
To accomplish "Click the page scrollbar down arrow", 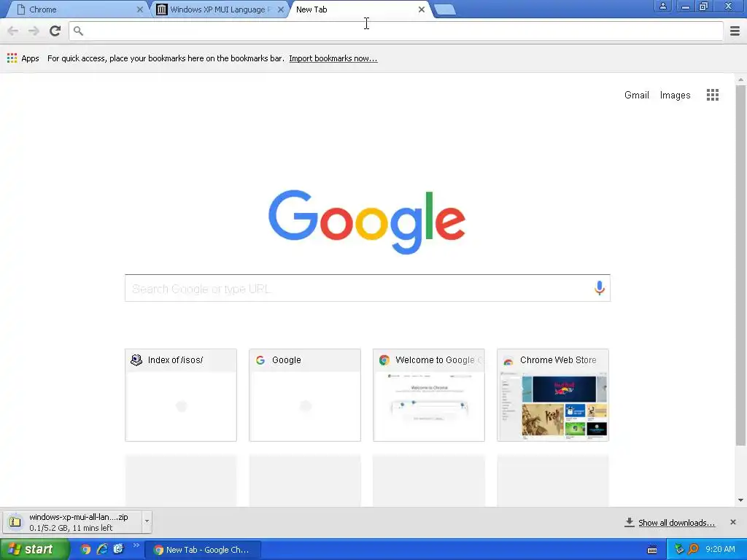I will 740,500.
